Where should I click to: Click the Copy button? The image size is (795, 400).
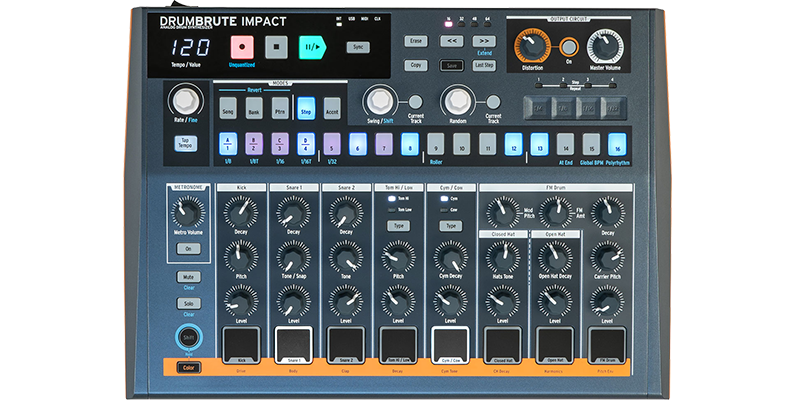coord(416,65)
